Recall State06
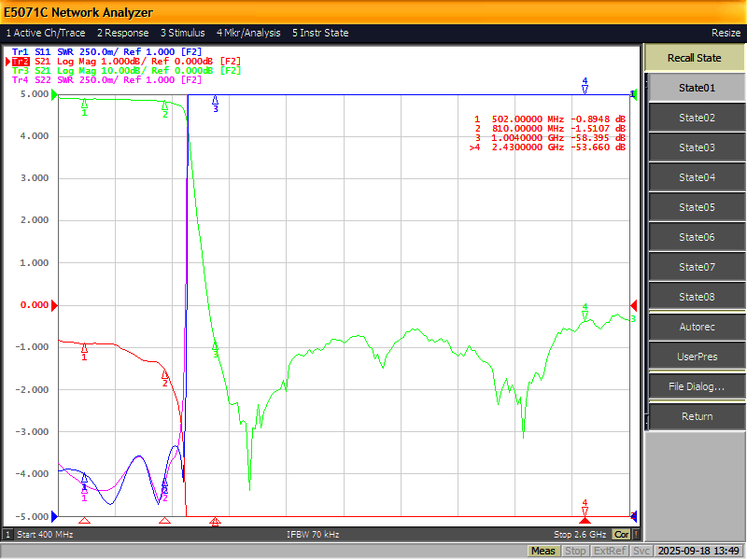 (x=697, y=237)
